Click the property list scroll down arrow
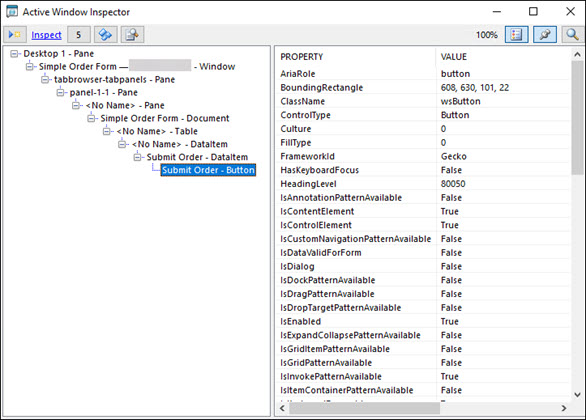Screen dimensions: 586x420 (x=577, y=395)
